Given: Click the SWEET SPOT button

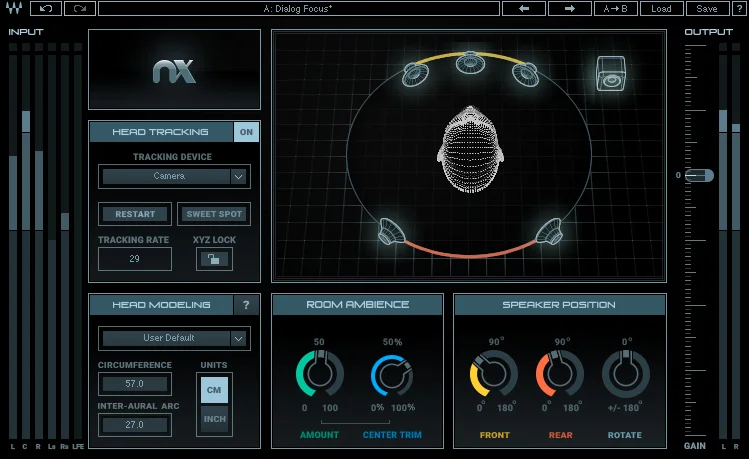Looking at the screenshot, I should pyautogui.click(x=214, y=214).
